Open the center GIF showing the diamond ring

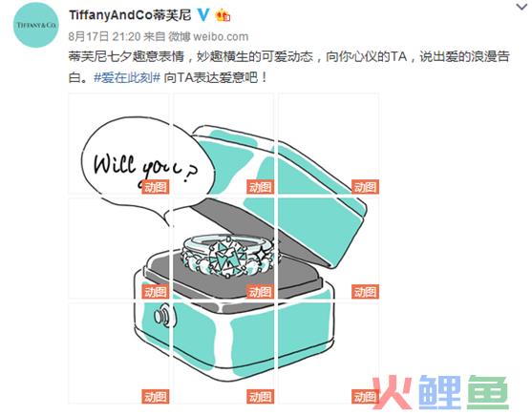pyautogui.click(x=223, y=249)
